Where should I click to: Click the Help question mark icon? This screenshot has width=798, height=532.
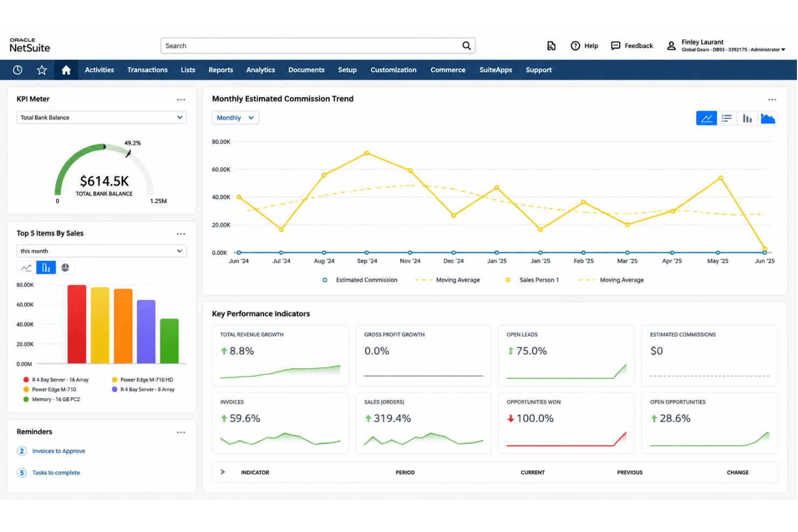[x=575, y=46]
